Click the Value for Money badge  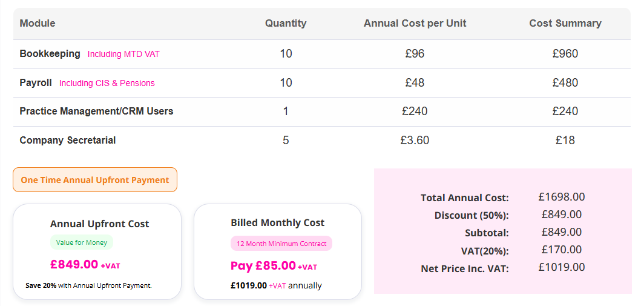(x=82, y=242)
